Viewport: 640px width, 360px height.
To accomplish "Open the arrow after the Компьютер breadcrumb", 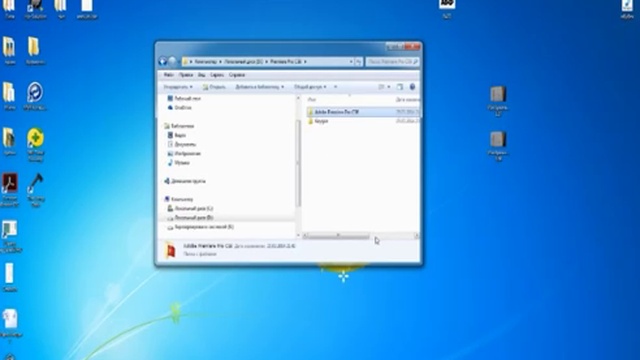I will coord(220,62).
